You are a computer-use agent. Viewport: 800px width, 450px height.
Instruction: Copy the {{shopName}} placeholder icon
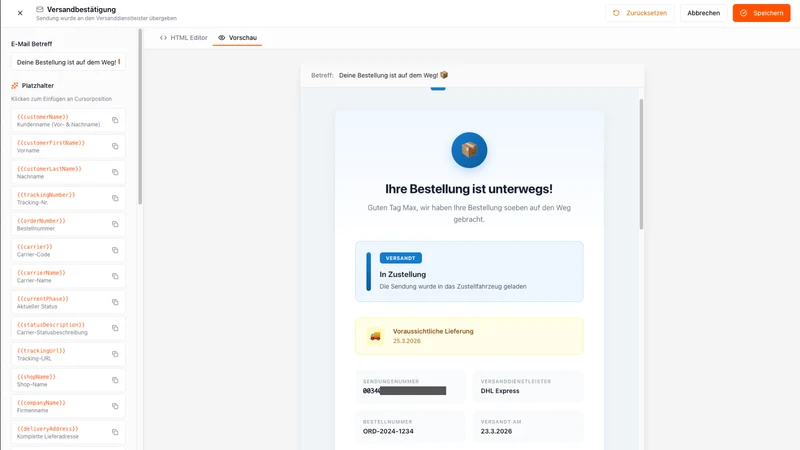point(115,381)
